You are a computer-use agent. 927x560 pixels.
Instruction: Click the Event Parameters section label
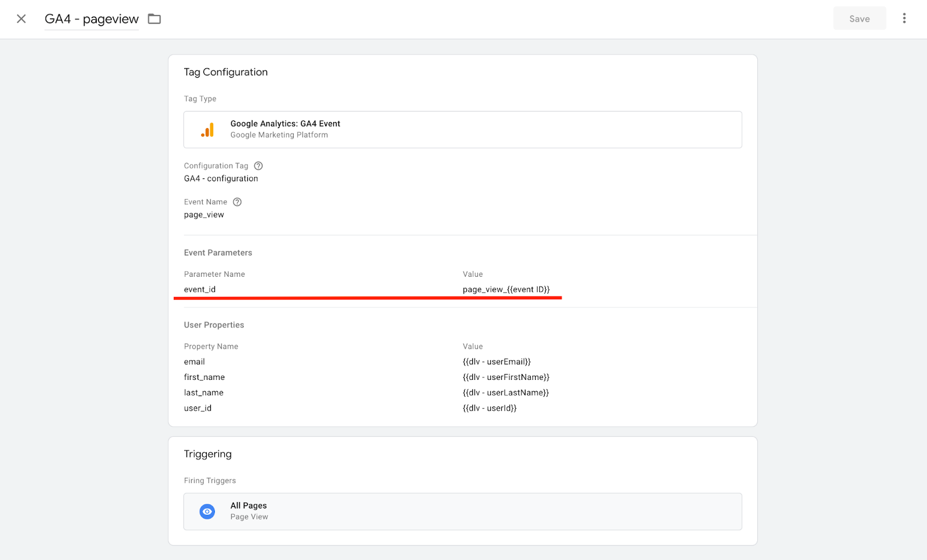(x=218, y=252)
